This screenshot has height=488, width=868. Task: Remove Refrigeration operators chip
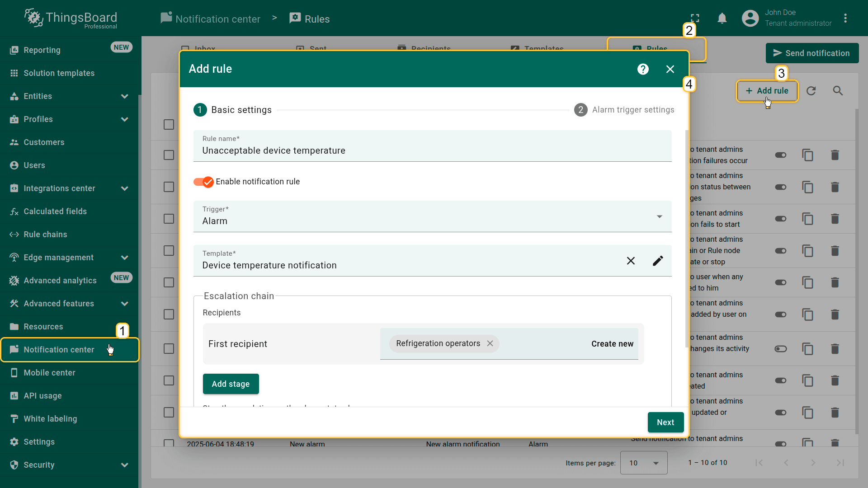click(490, 343)
